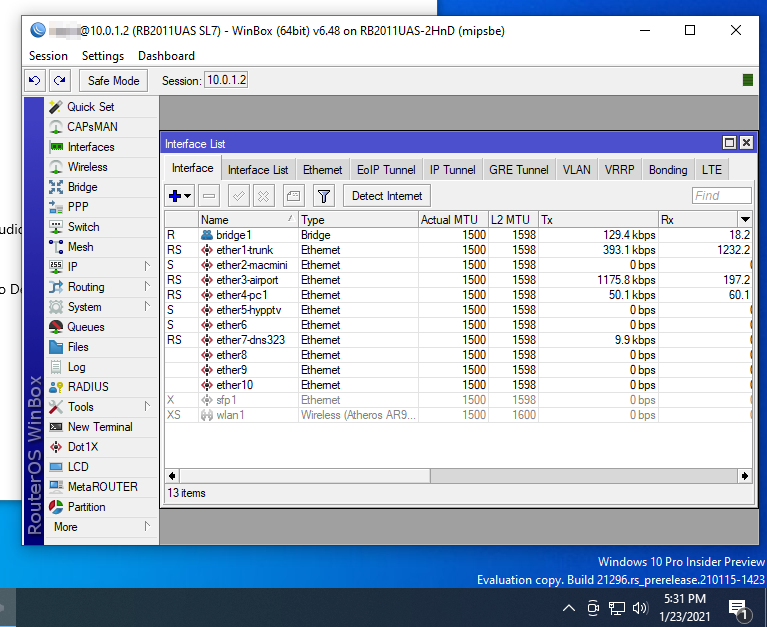The width and height of the screenshot is (767, 627).
Task: Open the add interface plus dropdown
Action: [x=180, y=196]
